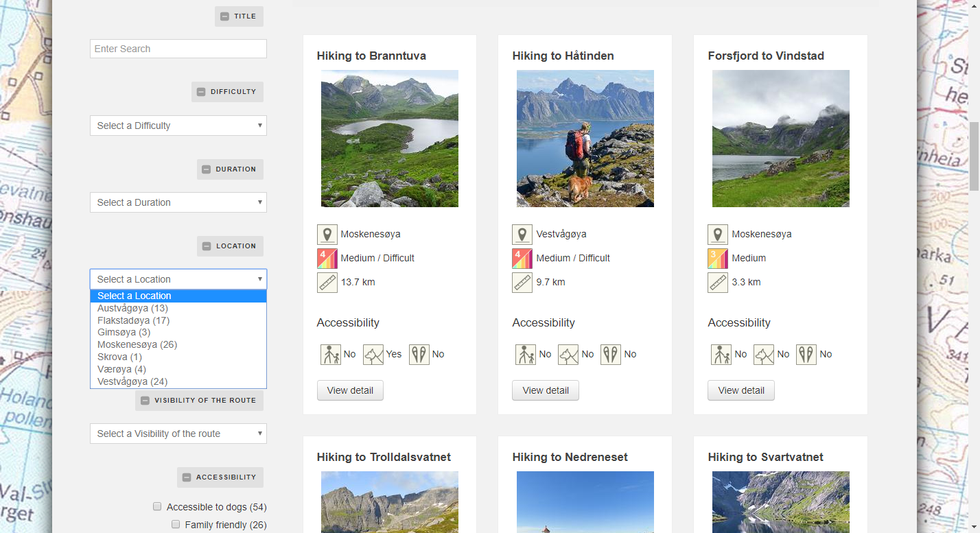Click the Hiking to Nedreneset photo thumbnail
Screen dimensions: 980x533
pyautogui.click(x=585, y=502)
